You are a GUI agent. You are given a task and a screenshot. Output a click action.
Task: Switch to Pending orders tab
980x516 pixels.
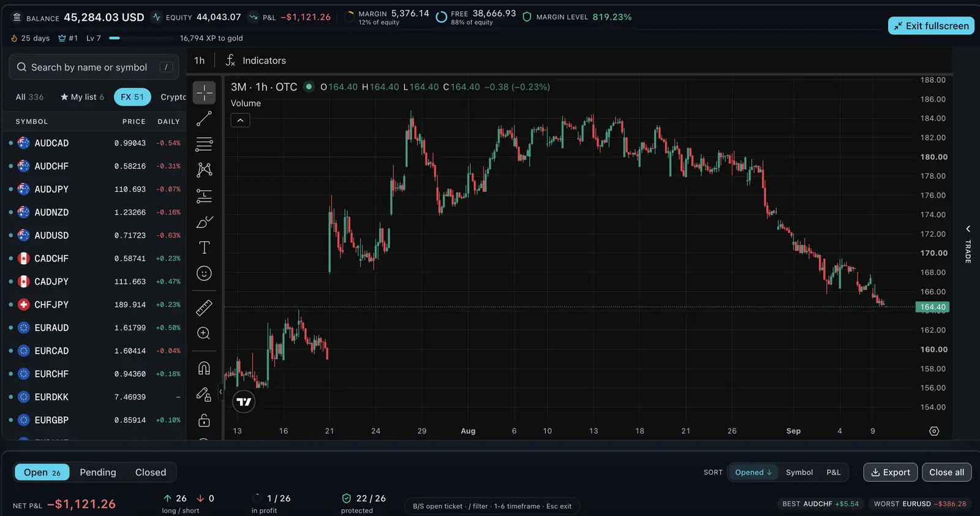click(98, 472)
